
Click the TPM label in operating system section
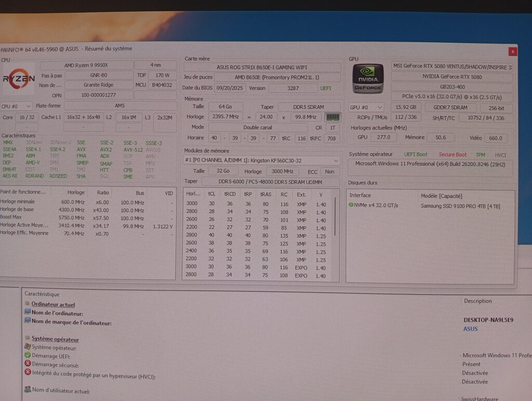click(x=480, y=155)
